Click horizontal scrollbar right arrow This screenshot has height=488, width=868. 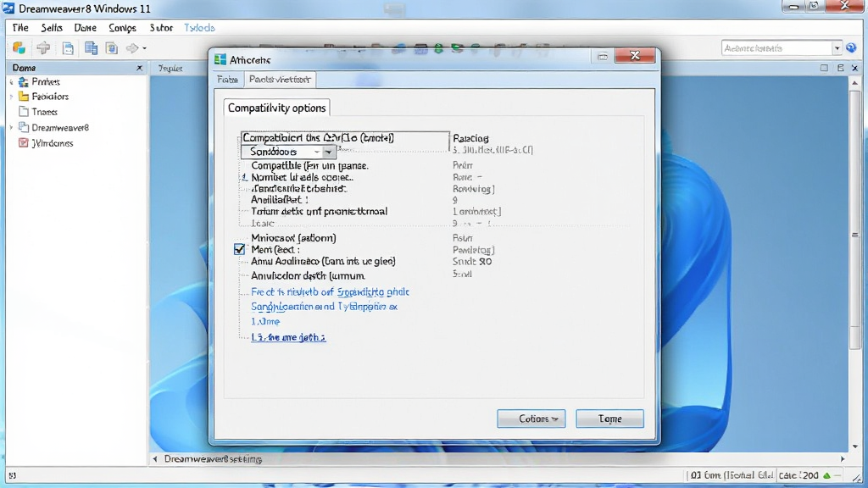pos(843,458)
